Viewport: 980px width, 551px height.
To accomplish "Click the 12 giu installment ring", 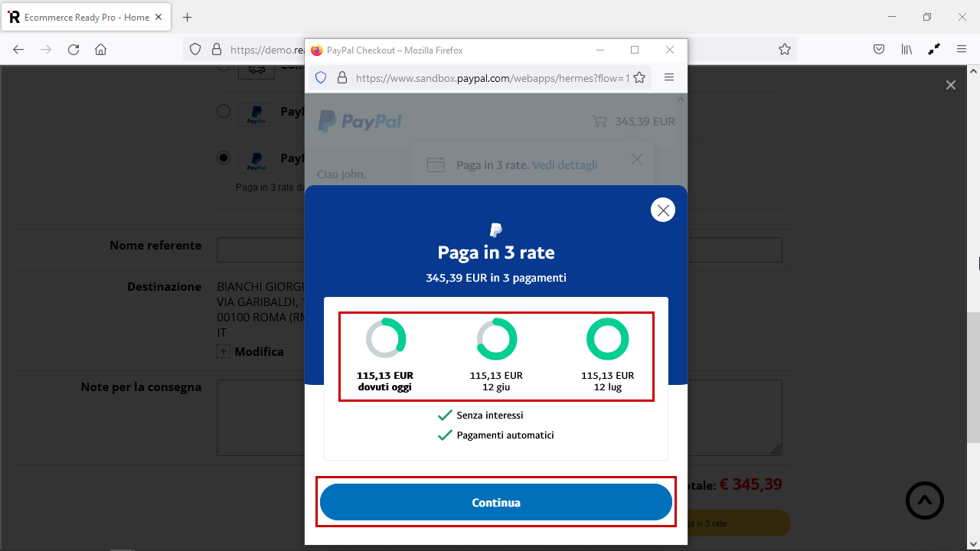I will (x=496, y=338).
